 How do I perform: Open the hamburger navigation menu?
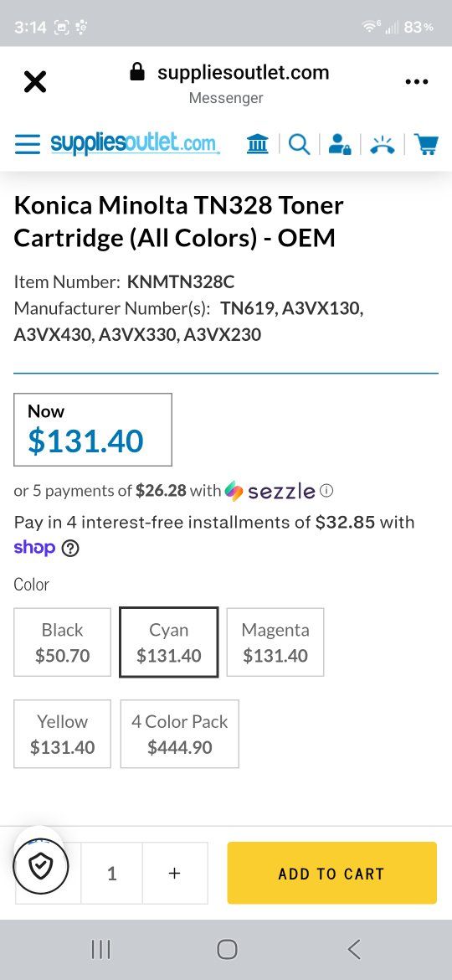pos(28,144)
